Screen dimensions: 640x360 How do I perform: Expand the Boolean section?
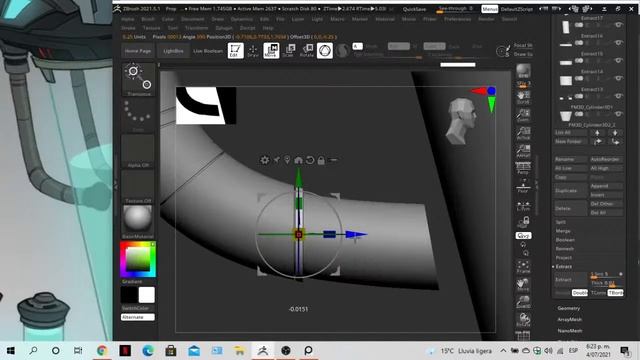pyautogui.click(x=565, y=240)
